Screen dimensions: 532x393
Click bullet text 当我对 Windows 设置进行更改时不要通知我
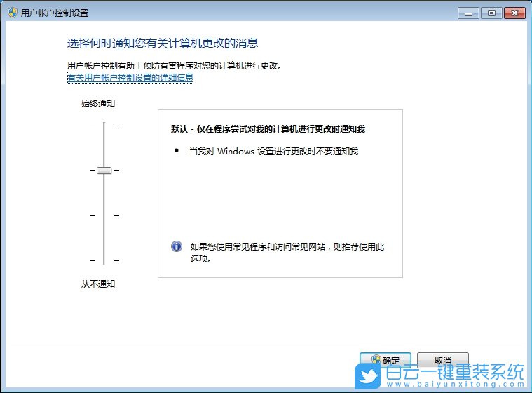point(273,151)
